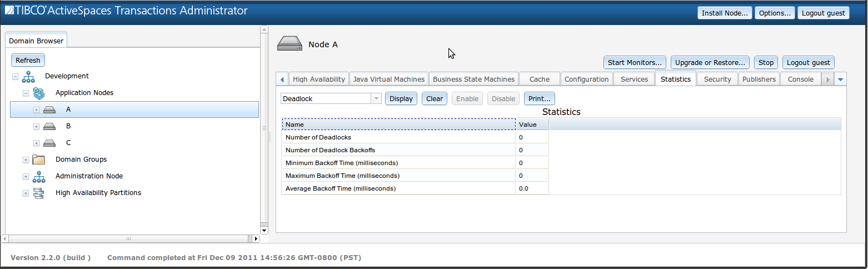Open the Security tab
The image size is (868, 269).
click(x=717, y=79)
